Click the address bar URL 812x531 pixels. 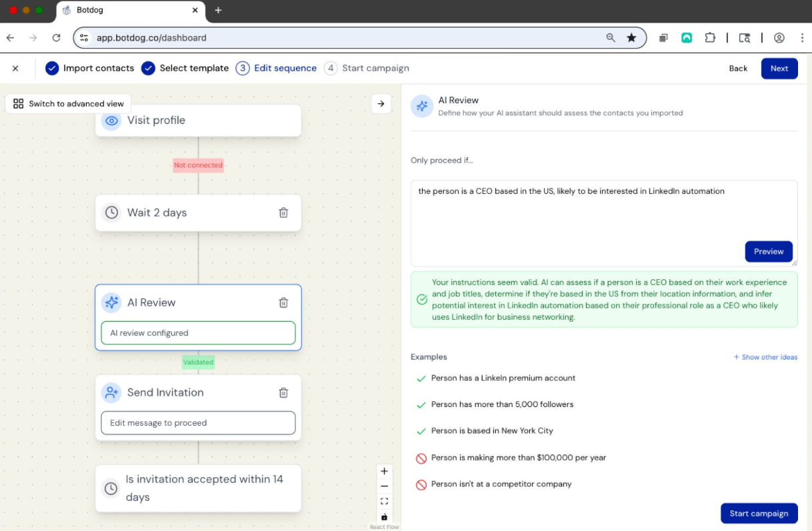click(x=151, y=38)
